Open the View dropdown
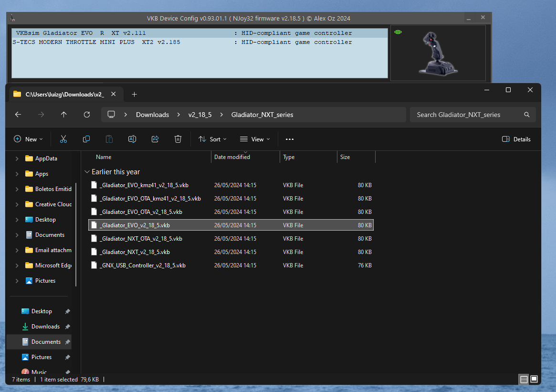 point(255,139)
